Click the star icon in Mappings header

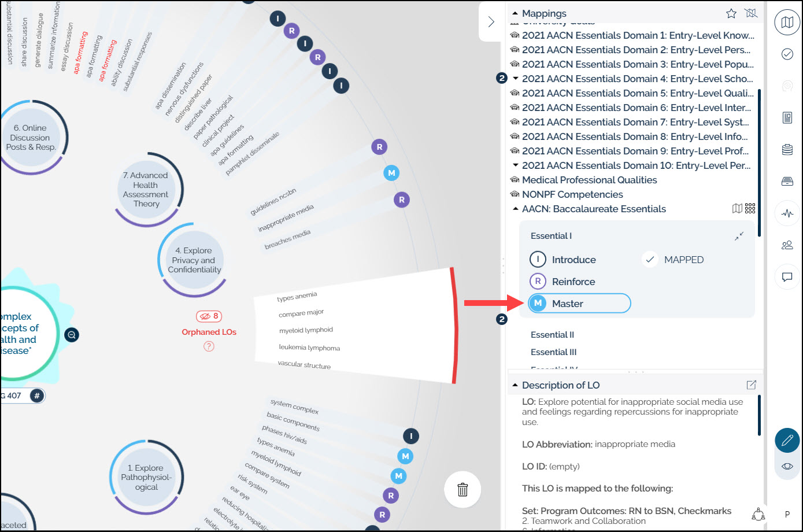pos(731,13)
